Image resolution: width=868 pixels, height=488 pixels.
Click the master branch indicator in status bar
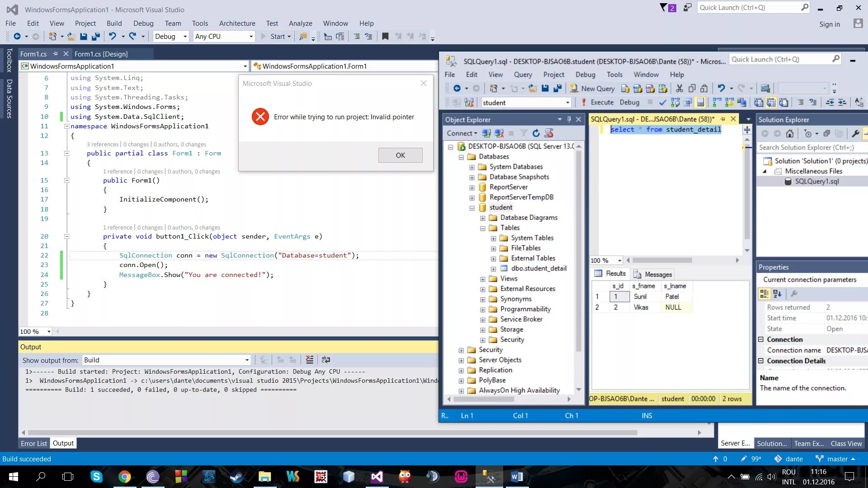point(836,459)
